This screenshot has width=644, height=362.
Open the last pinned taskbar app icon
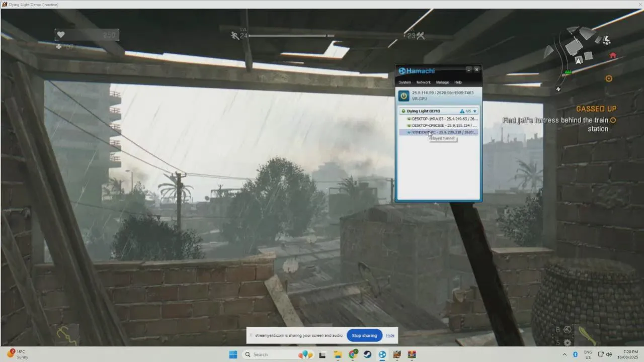412,354
